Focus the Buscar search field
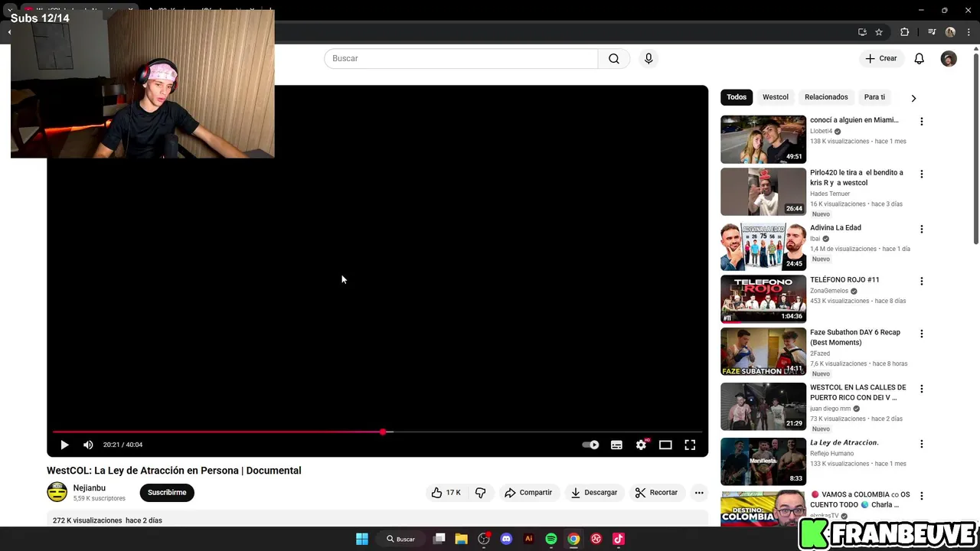980x551 pixels. [461, 59]
